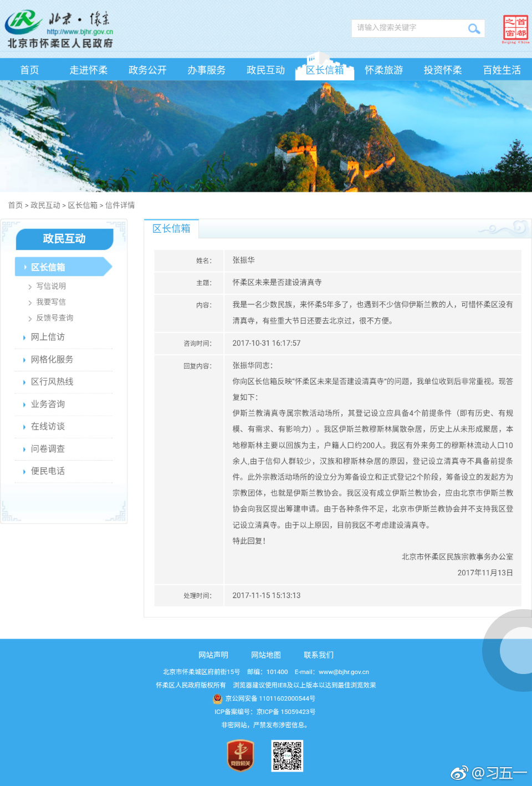532x786 pixels.
Task: Select 联系我们 footer link
Action: coord(319,655)
